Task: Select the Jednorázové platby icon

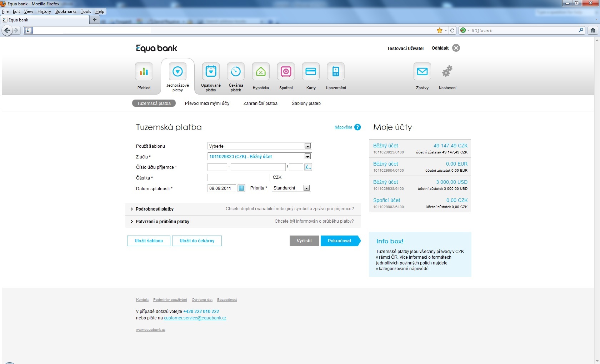Action: [x=177, y=72]
